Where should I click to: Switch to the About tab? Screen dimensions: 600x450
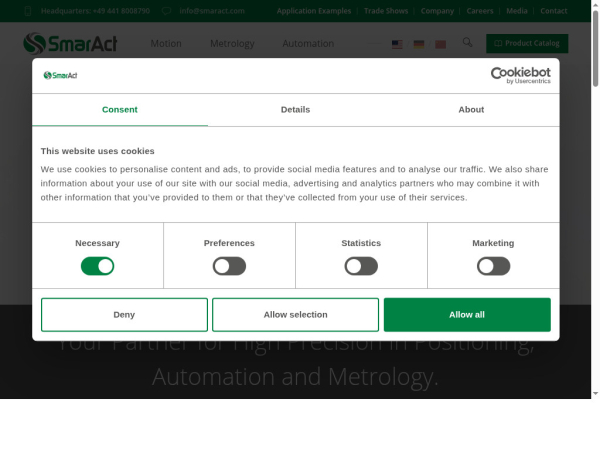click(471, 110)
